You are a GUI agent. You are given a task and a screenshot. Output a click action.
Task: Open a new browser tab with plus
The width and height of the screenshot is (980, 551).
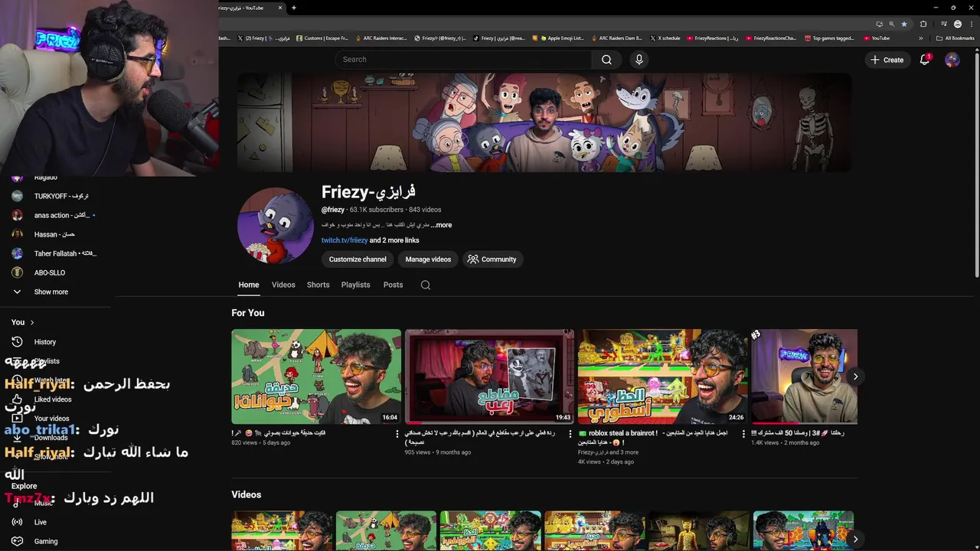coord(294,8)
